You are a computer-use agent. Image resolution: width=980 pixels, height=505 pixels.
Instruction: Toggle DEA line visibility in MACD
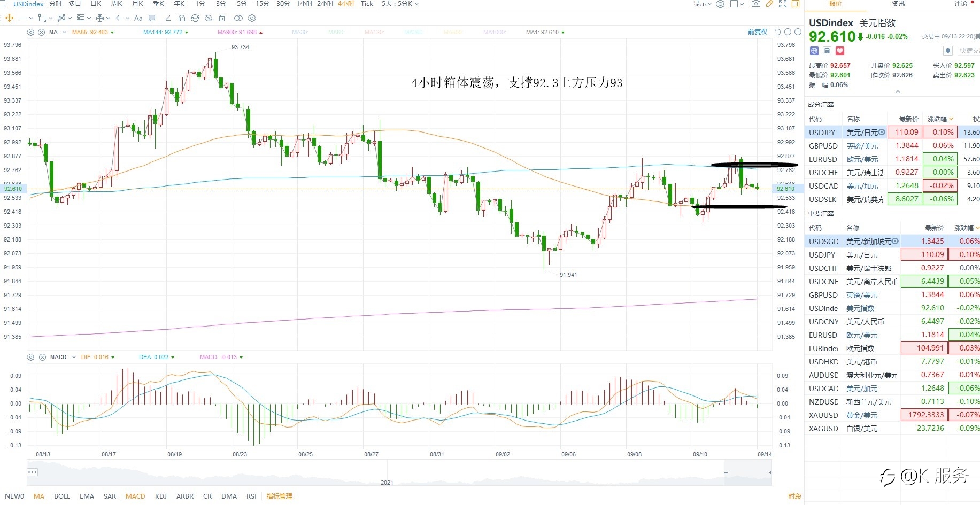(157, 357)
